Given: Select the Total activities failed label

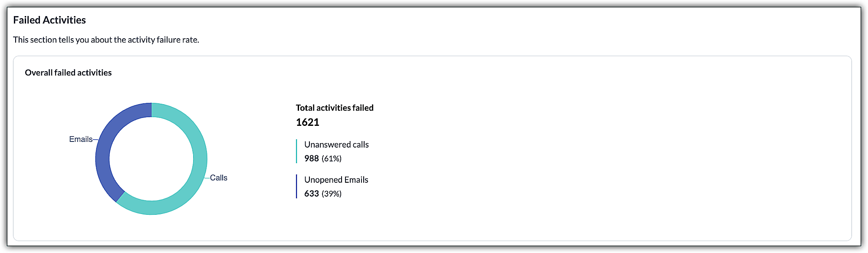Looking at the screenshot, I should tap(335, 108).
